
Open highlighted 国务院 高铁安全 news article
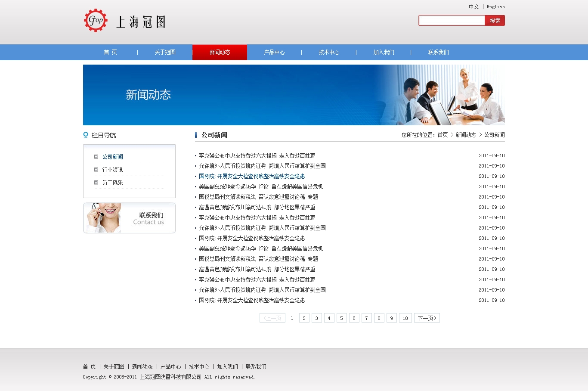tap(251, 176)
